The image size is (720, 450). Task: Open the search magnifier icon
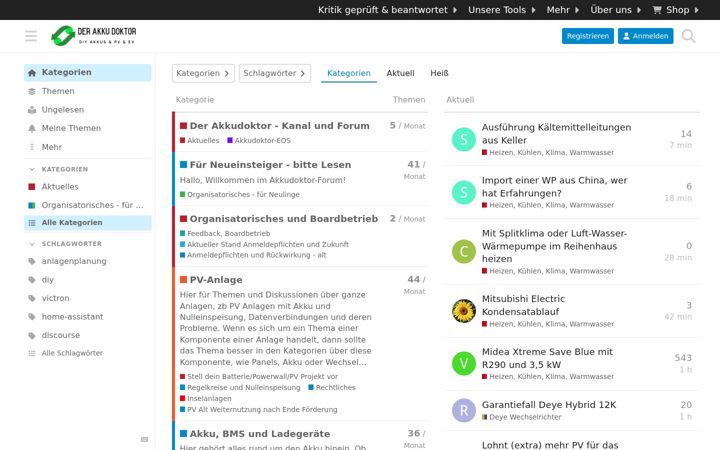(688, 36)
